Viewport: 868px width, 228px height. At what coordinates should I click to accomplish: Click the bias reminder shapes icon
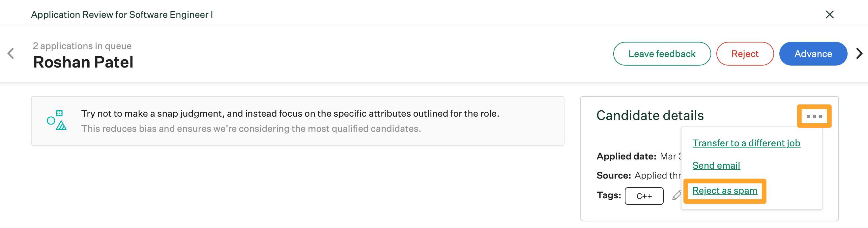pos(57,120)
